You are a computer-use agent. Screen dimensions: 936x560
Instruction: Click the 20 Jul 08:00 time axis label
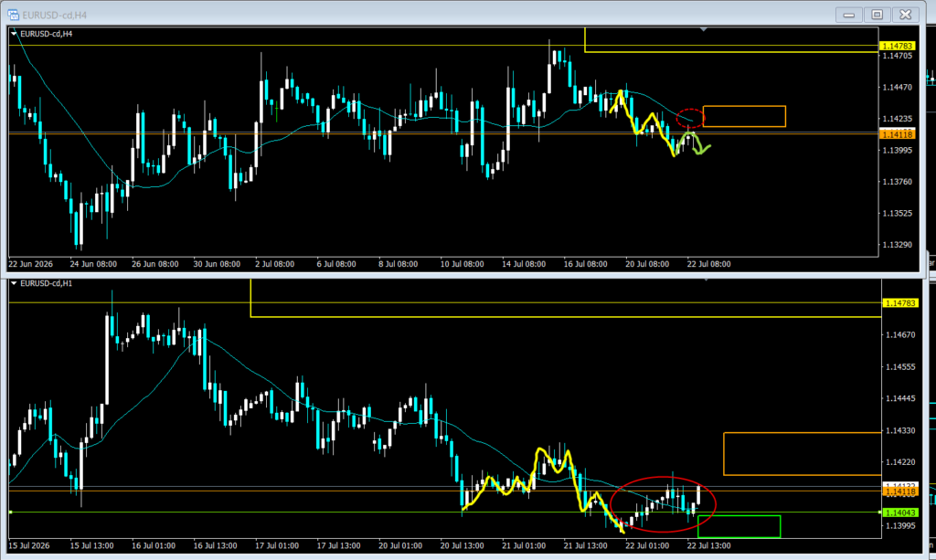[647, 264]
